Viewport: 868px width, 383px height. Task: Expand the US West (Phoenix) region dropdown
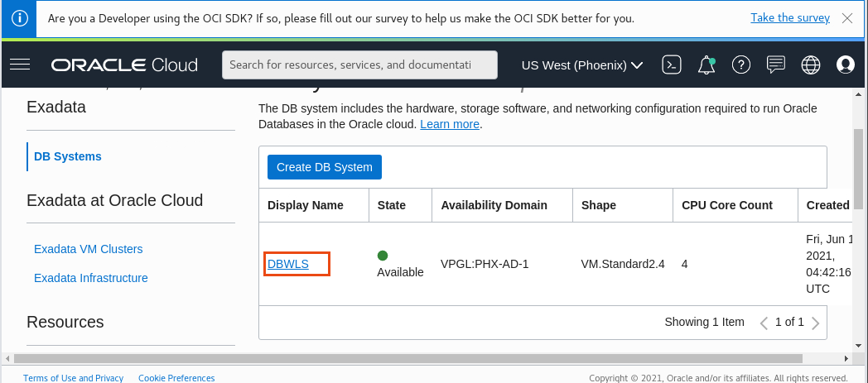pyautogui.click(x=582, y=65)
